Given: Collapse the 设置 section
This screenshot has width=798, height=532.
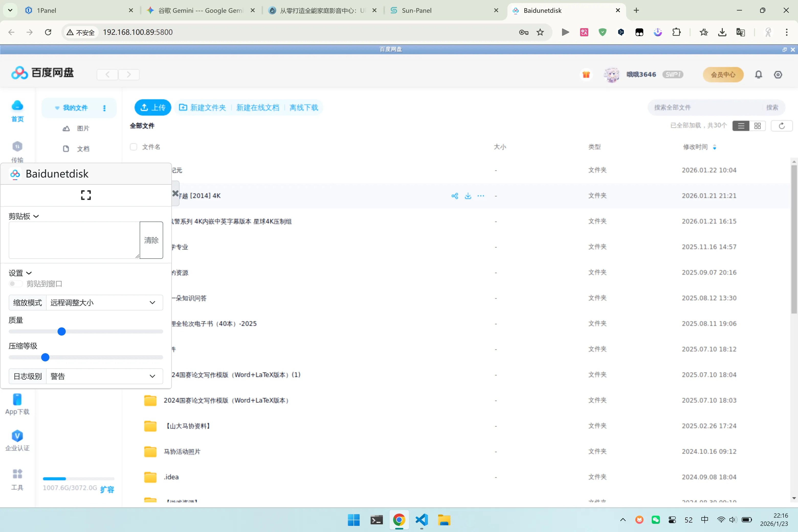Looking at the screenshot, I should pos(20,273).
